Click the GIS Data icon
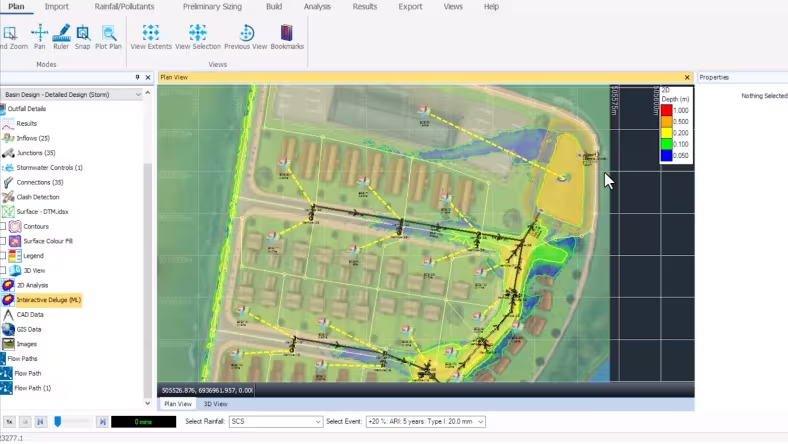This screenshot has width=788, height=444. pos(8,329)
